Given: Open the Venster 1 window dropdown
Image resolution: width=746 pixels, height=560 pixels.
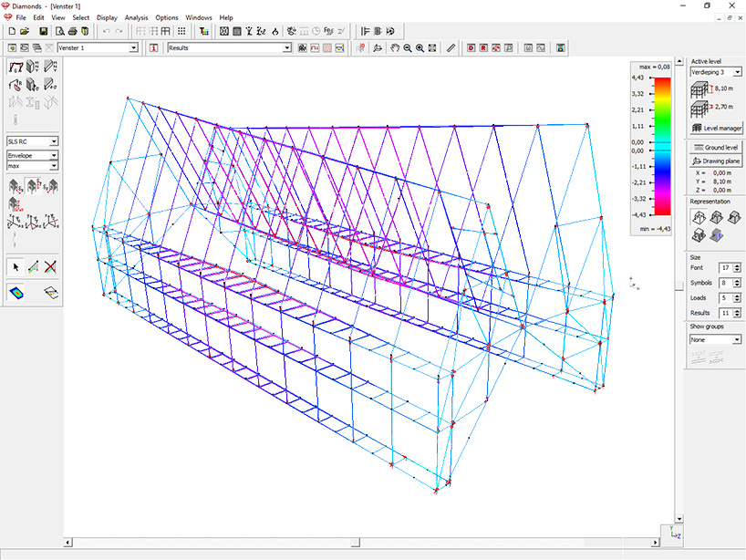Looking at the screenshot, I should tap(133, 47).
